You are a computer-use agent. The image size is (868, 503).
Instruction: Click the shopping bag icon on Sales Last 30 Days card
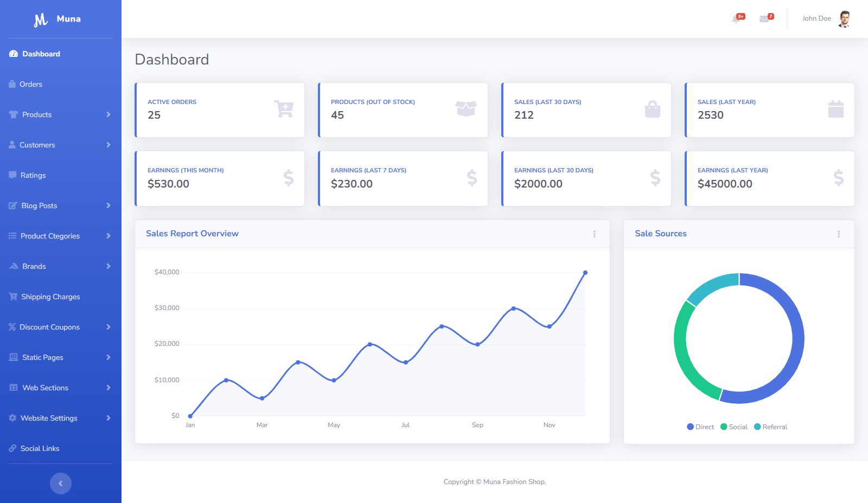(653, 109)
